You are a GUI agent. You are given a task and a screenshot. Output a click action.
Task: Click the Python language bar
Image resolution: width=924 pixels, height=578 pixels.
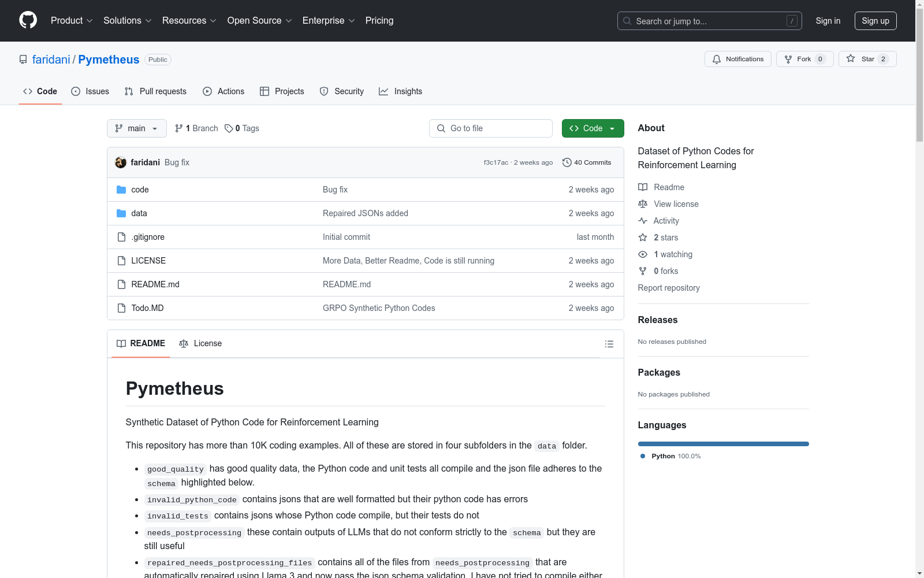click(x=723, y=444)
